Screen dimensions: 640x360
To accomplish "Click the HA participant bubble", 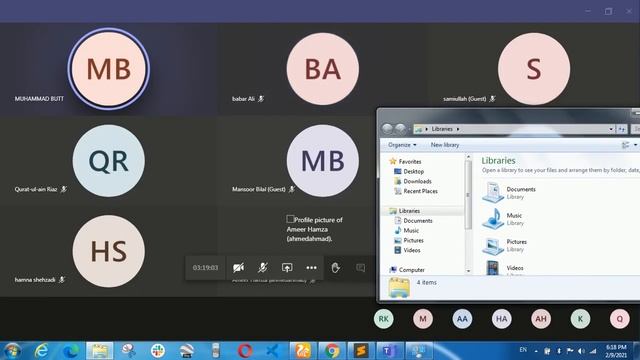I will [x=502, y=319].
